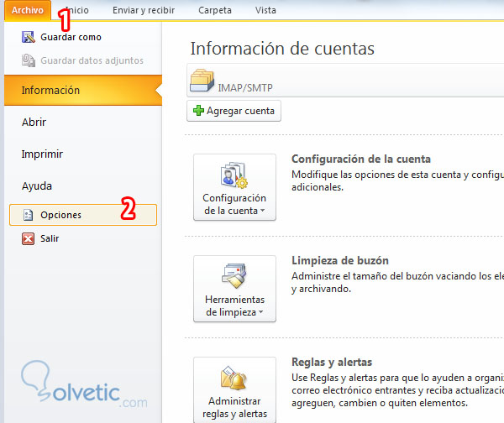Click the Guardar datos adjuntos icon
504x423 pixels.
(29, 60)
